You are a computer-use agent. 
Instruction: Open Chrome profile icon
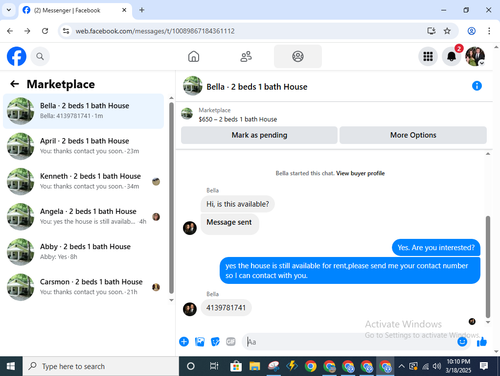click(x=471, y=31)
